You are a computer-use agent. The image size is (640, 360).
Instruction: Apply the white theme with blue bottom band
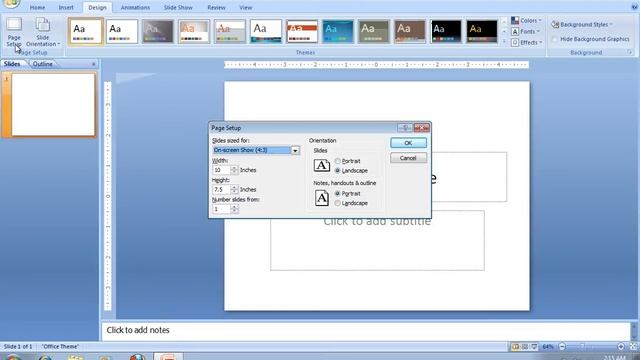pyautogui.click(x=266, y=31)
